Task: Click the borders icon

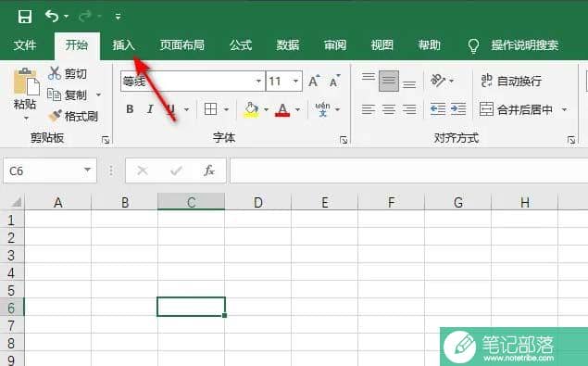Action: click(x=211, y=109)
